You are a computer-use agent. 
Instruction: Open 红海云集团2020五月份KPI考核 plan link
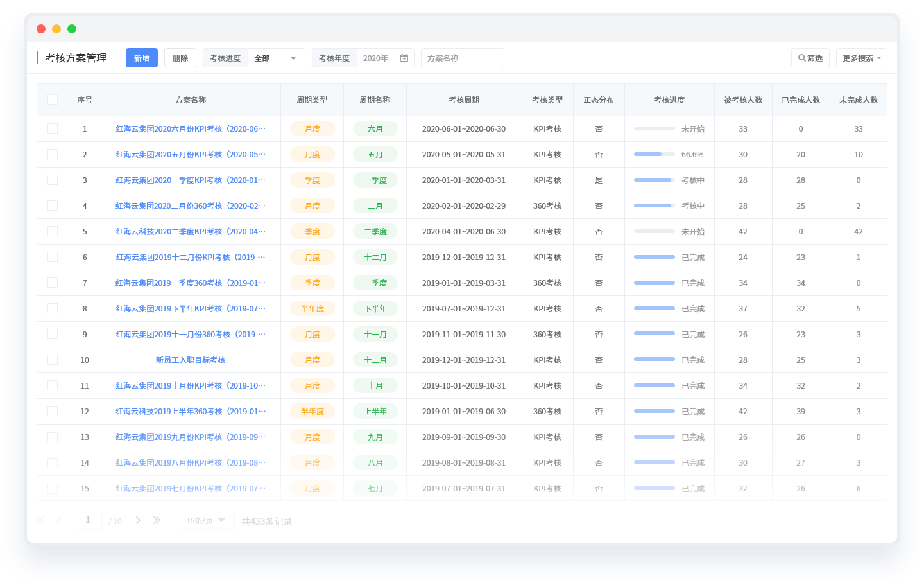coord(191,154)
